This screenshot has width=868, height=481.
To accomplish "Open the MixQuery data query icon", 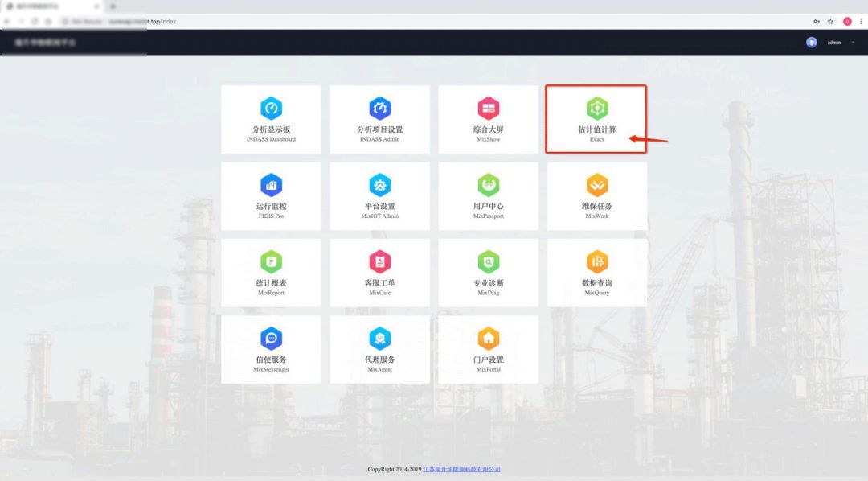I will click(596, 261).
